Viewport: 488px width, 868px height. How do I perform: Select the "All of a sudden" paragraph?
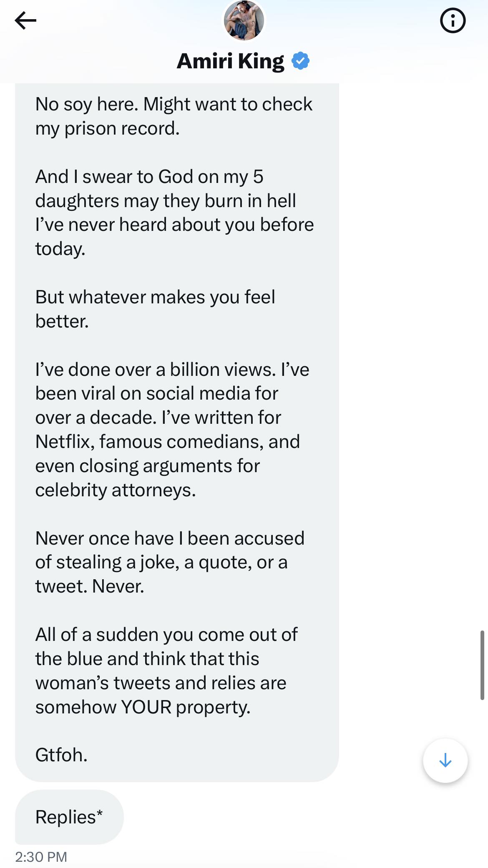[x=166, y=670]
